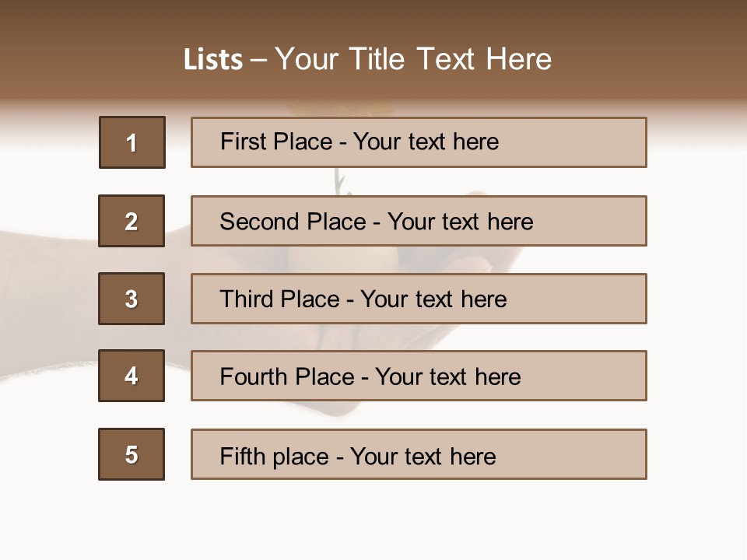Click the plant stem between first two bars

click(x=338, y=181)
